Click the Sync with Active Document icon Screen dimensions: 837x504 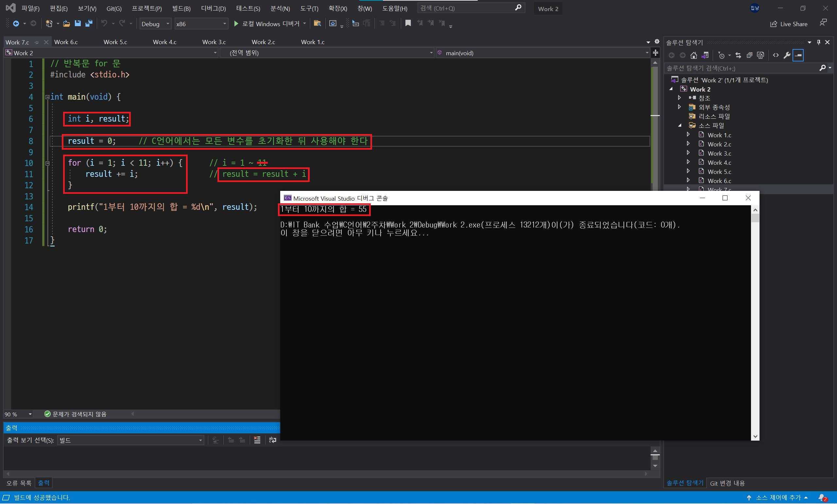click(x=738, y=55)
